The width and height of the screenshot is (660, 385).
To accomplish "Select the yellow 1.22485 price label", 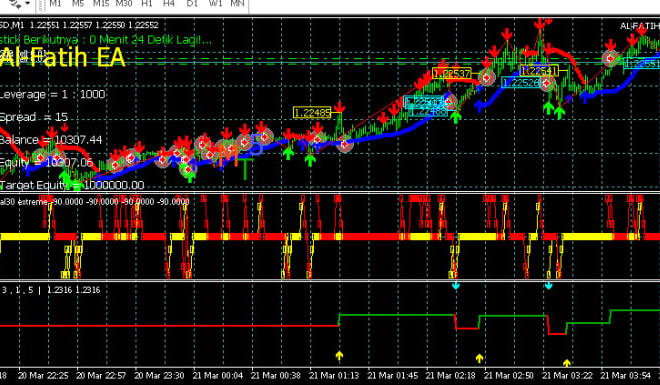I will [312, 113].
